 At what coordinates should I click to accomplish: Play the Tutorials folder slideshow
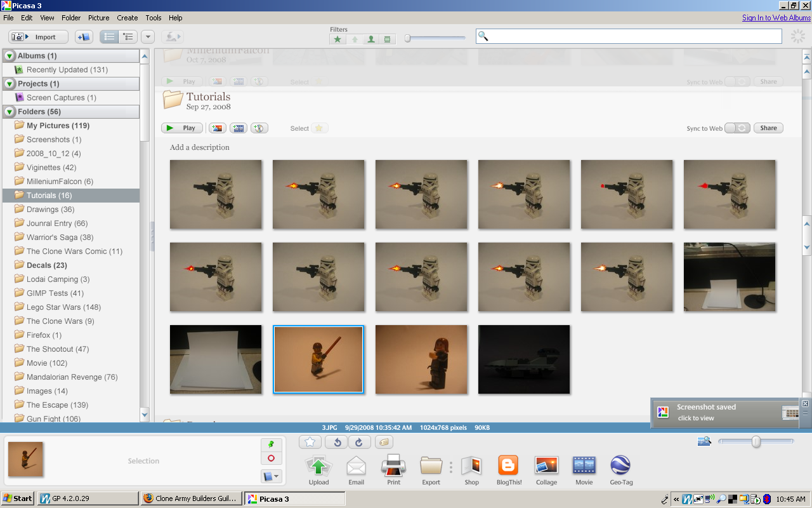pos(182,128)
